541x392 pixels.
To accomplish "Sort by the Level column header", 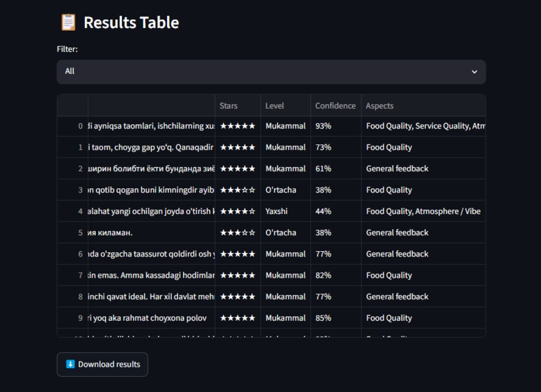I will (286, 106).
